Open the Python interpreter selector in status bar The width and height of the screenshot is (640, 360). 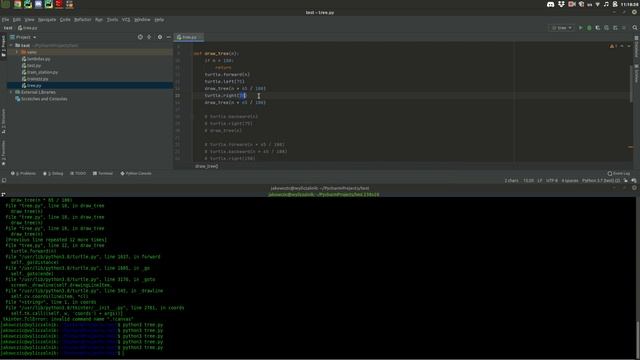point(601,180)
